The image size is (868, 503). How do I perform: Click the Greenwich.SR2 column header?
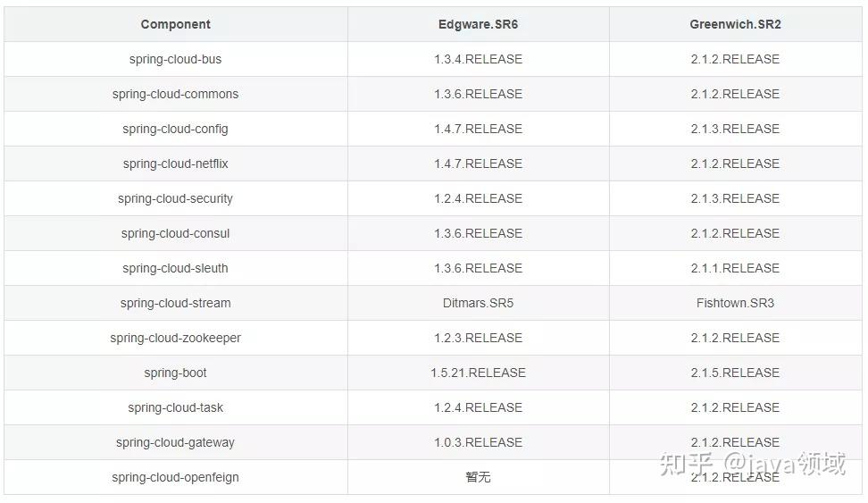[735, 24]
